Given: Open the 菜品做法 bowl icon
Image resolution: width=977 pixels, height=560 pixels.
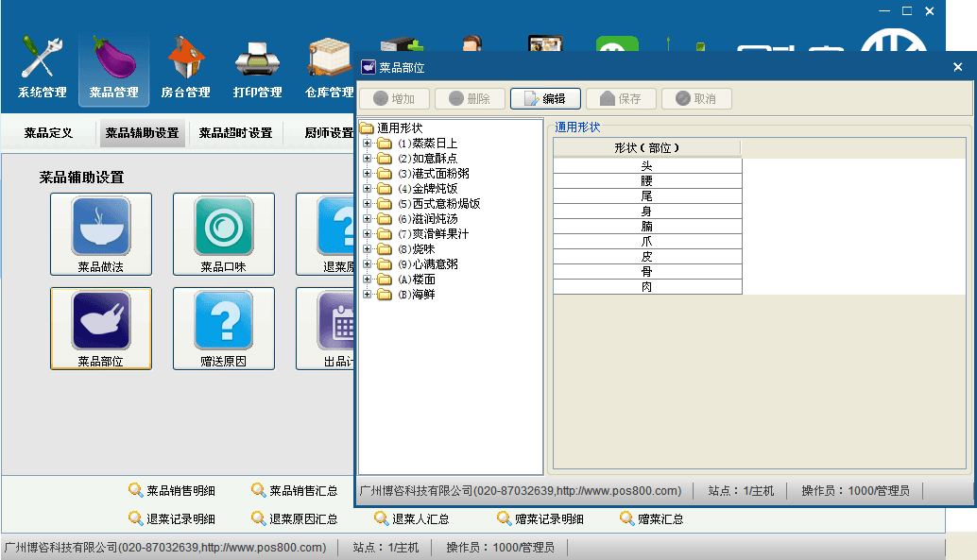Looking at the screenshot, I should [101, 233].
